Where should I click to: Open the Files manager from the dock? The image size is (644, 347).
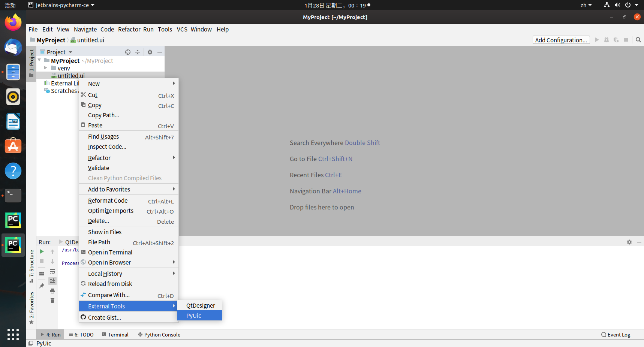[x=13, y=72]
